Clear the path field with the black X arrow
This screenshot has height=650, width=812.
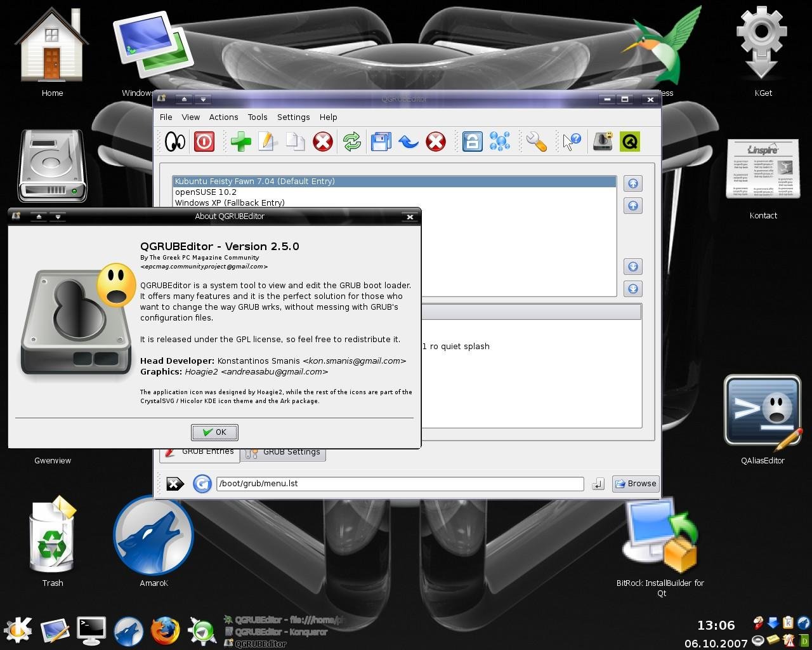click(175, 484)
